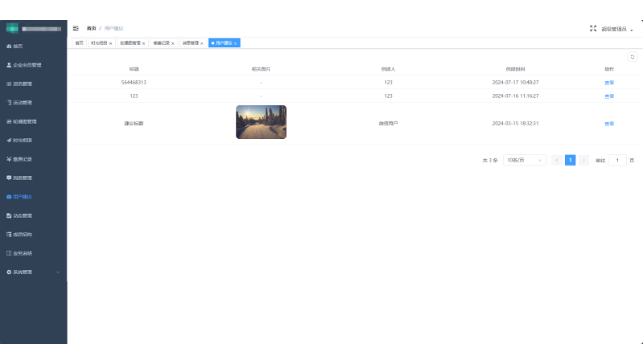Open 动态管理 sidebar item
Viewport: 643px width, 364px height.
coord(34,215)
